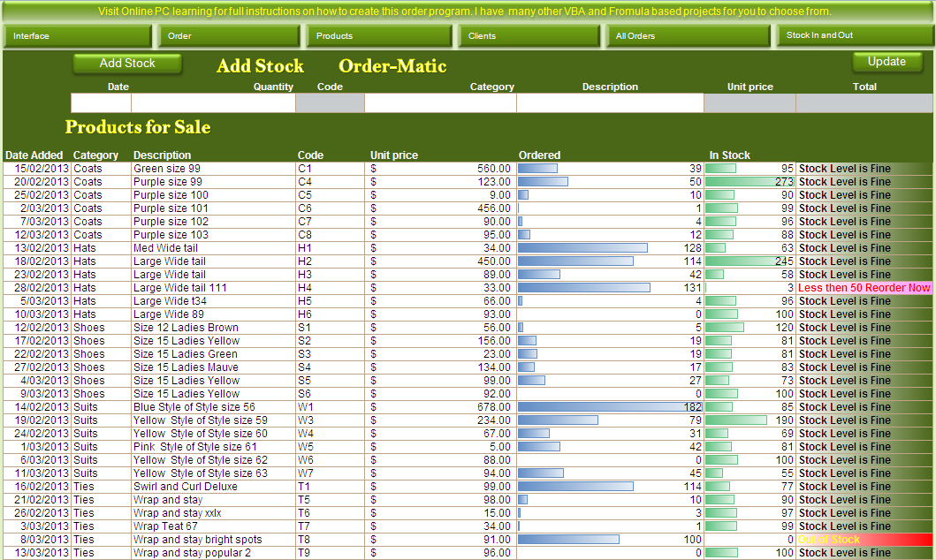Select the All Orders tab

688,36
